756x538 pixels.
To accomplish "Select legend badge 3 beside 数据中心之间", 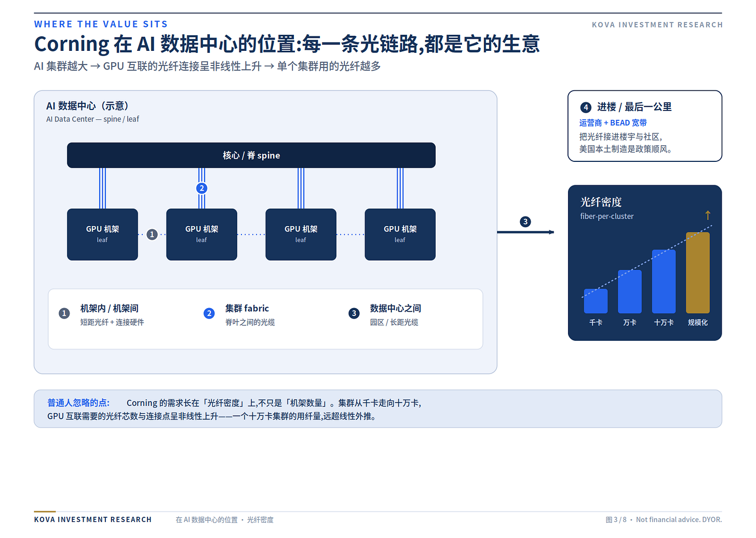I will (x=354, y=313).
